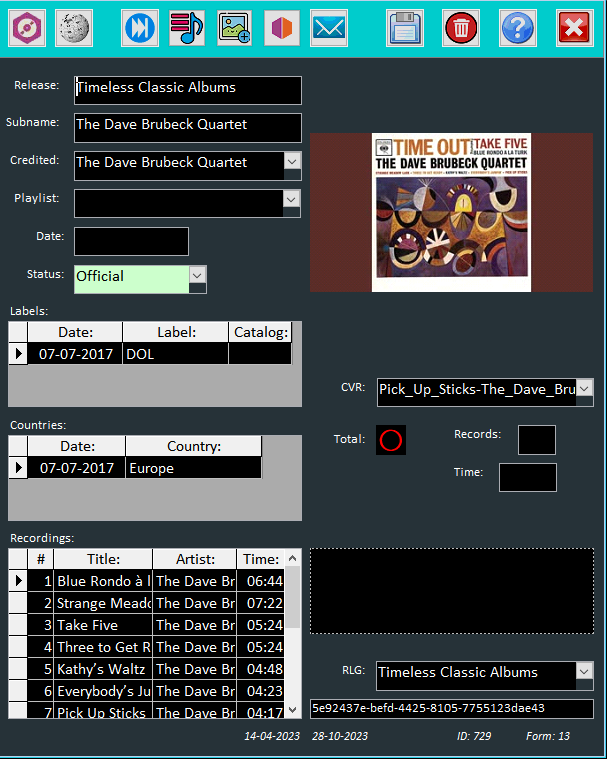
Task: Open the CVR cover dropdown
Action: [x=584, y=388]
